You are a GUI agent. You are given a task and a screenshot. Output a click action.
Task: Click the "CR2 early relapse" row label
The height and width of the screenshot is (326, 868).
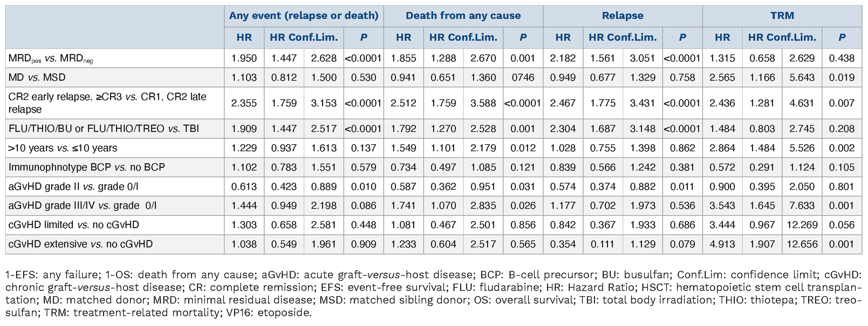(x=107, y=103)
